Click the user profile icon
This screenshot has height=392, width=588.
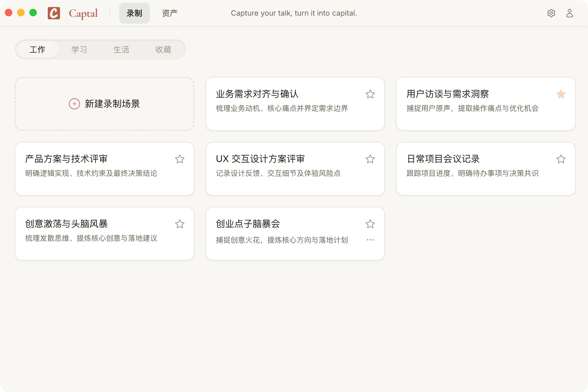coord(570,13)
